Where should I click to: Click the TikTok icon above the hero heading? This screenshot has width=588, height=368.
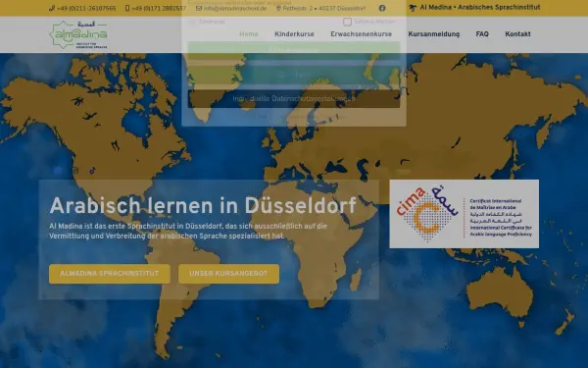92,171
